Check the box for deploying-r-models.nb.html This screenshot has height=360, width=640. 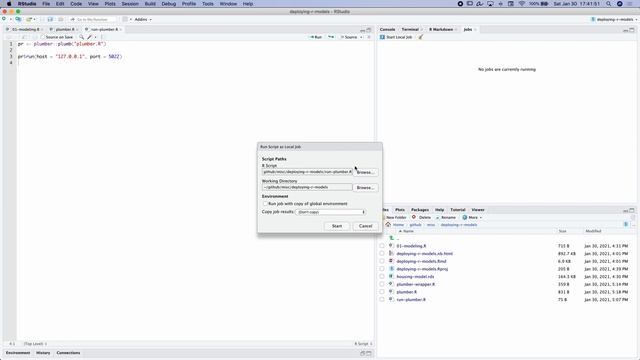click(x=382, y=253)
